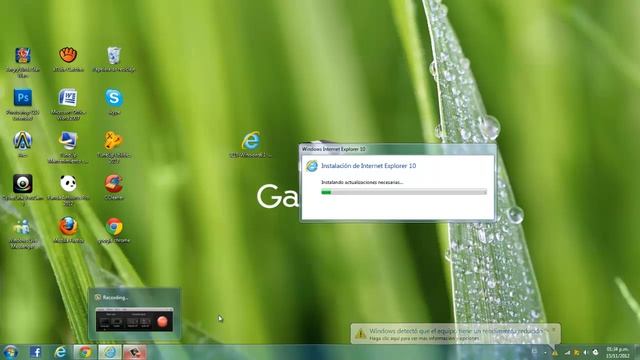Open the taskbar clock and date

(x=617, y=353)
